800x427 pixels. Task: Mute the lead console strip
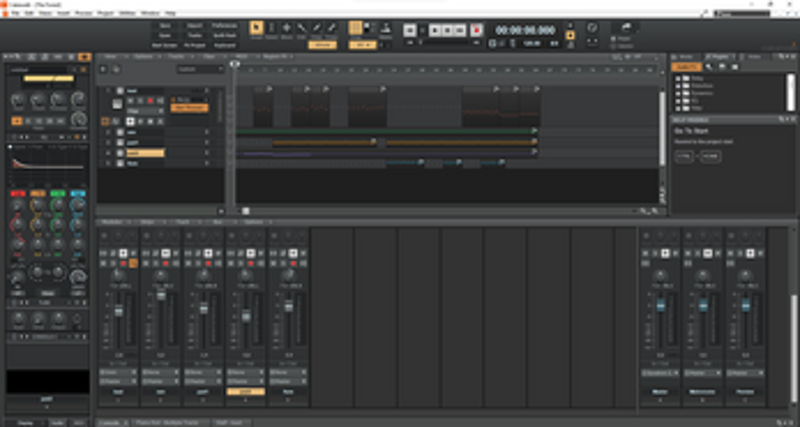(x=103, y=263)
